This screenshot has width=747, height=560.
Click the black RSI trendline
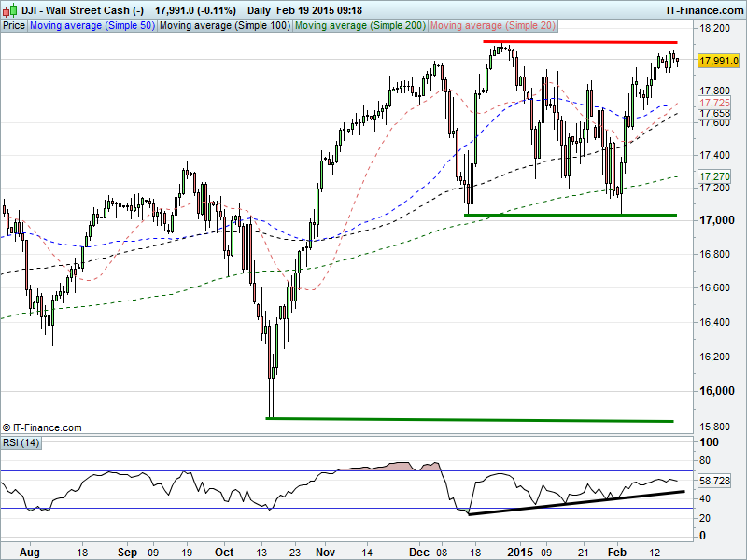(579, 501)
